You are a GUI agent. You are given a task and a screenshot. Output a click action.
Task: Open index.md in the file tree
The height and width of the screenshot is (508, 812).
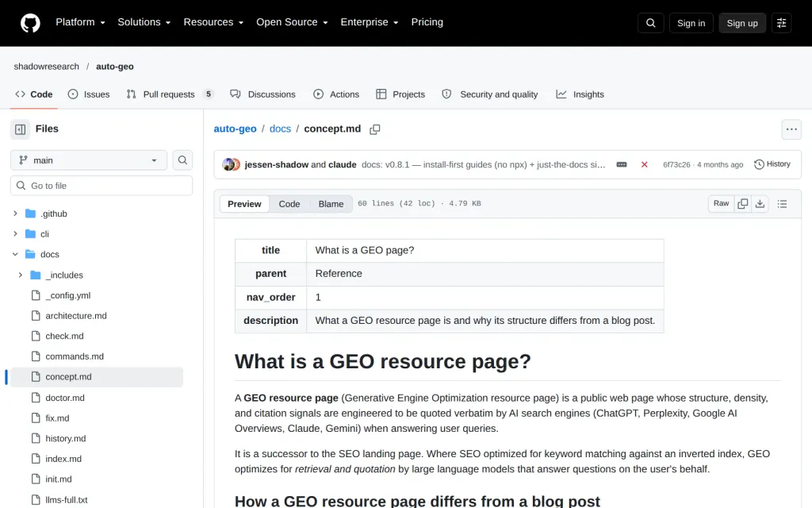[x=63, y=459]
